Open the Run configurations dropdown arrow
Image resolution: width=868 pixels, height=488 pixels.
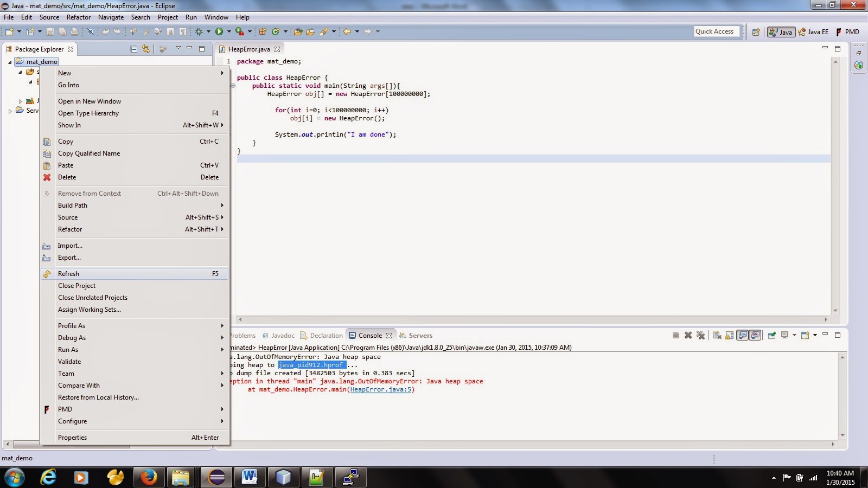click(x=228, y=31)
